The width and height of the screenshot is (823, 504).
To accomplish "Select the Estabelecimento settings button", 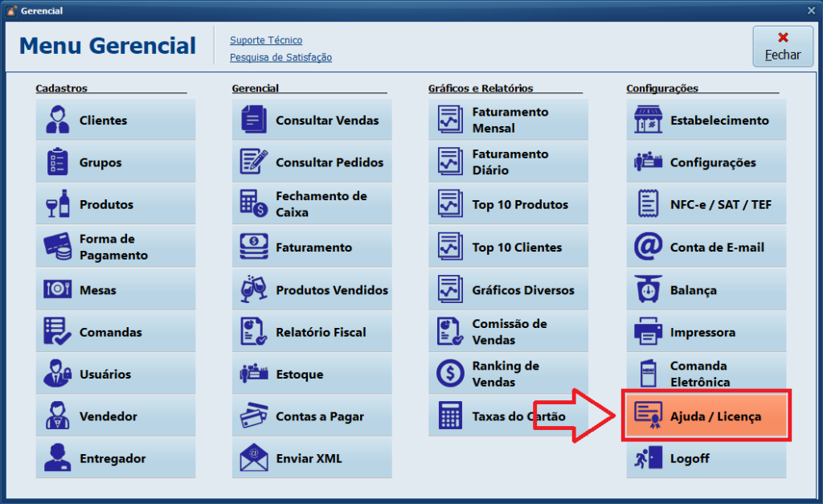I will pyautogui.click(x=706, y=121).
